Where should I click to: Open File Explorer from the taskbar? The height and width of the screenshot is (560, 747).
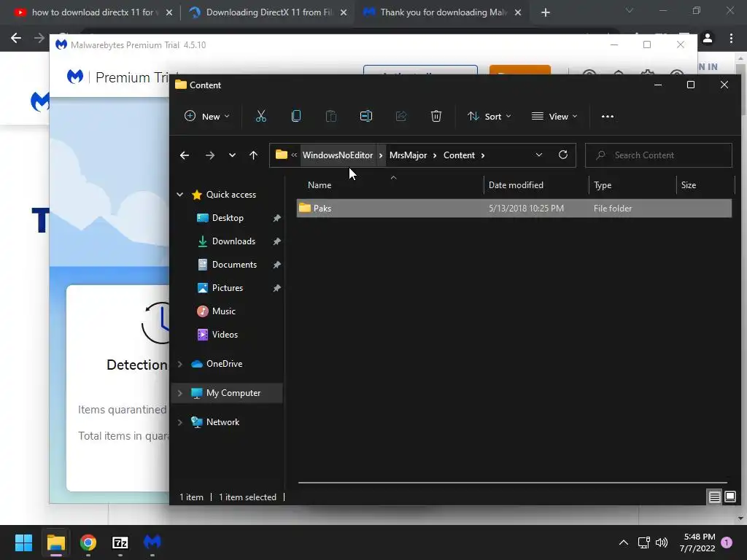(x=55, y=542)
